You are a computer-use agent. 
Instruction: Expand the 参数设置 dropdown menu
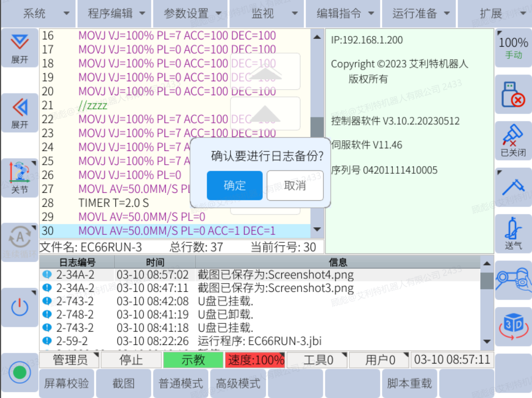click(x=191, y=14)
